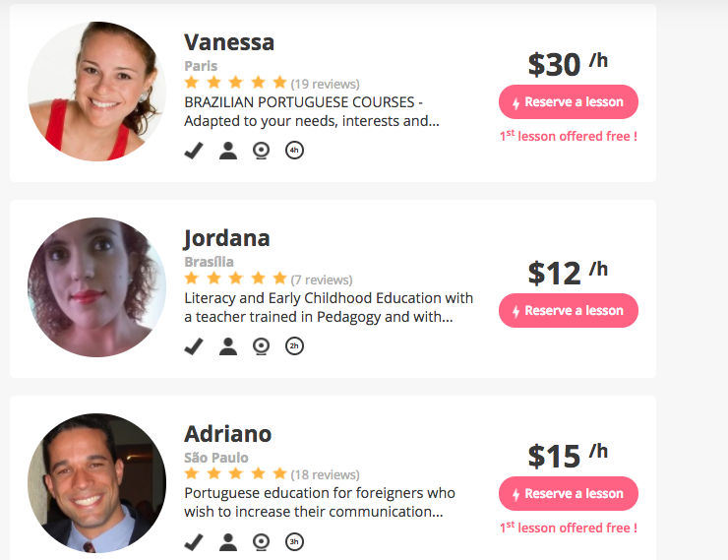728x560 pixels.
Task: Click Adriano's 3h response time icon
Action: pos(294,541)
